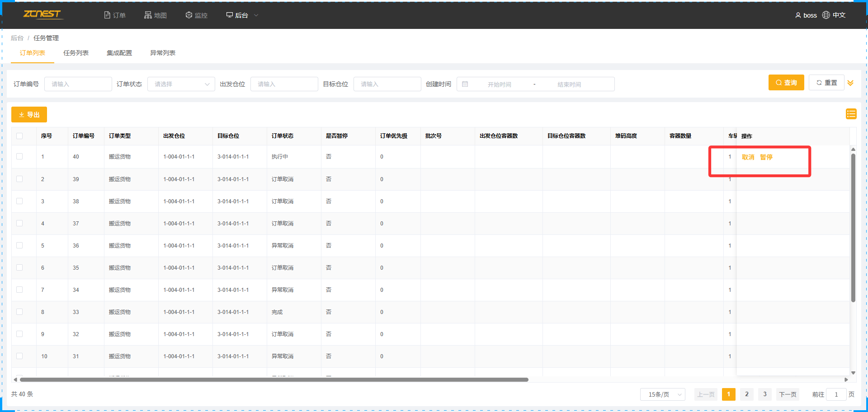Open the 15条/页 page size dropdown
Viewport: 868px width, 412px height.
point(662,394)
